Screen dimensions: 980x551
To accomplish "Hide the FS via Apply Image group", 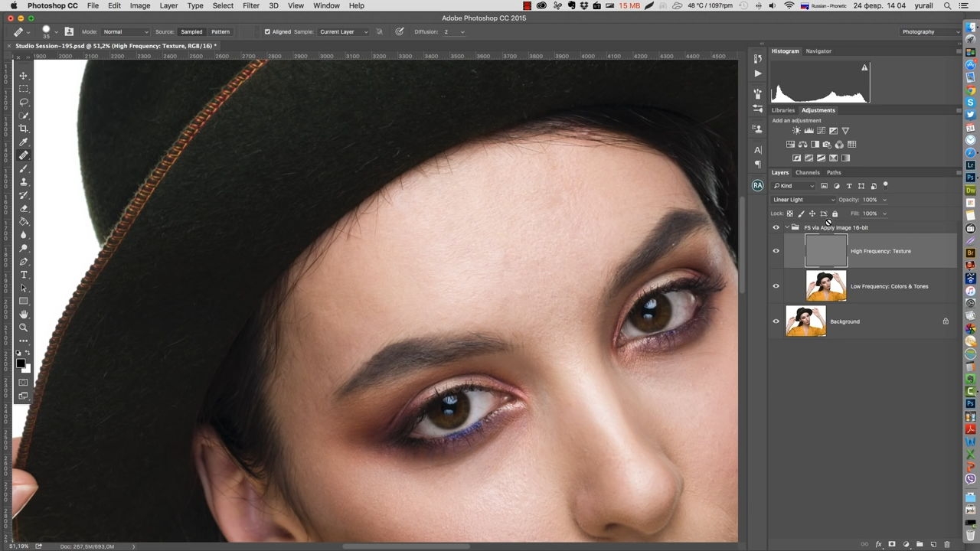I will (776, 227).
